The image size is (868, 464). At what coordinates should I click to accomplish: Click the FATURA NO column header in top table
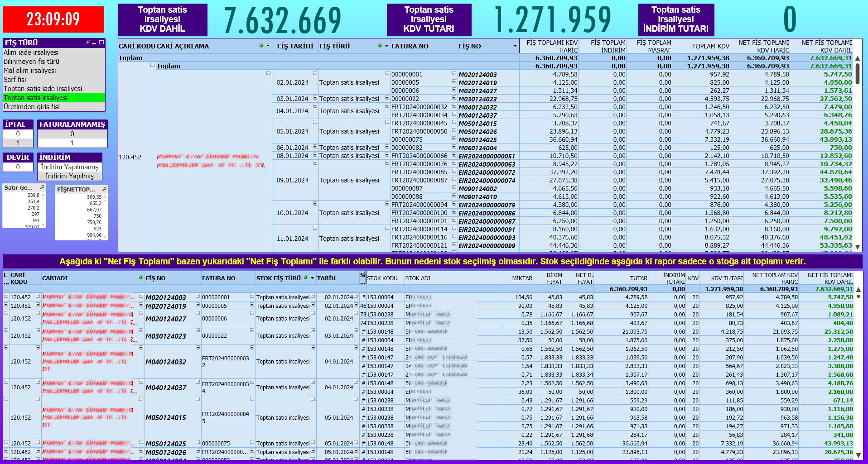coord(410,46)
